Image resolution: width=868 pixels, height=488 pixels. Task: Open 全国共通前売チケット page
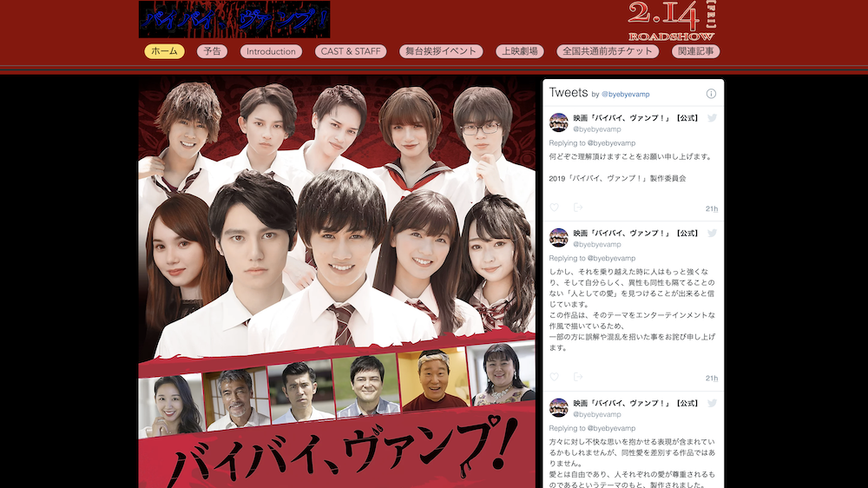[x=608, y=51]
